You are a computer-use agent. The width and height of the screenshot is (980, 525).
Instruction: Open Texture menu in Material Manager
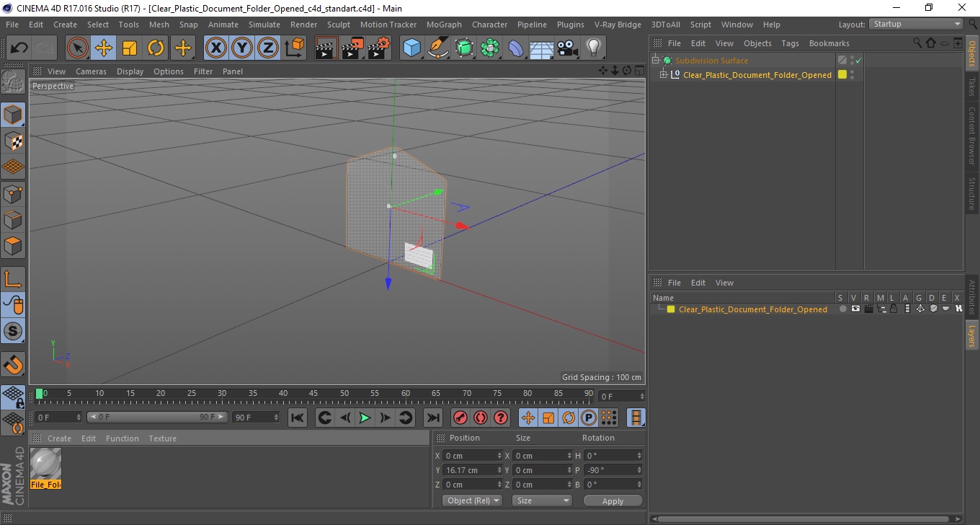pos(162,438)
